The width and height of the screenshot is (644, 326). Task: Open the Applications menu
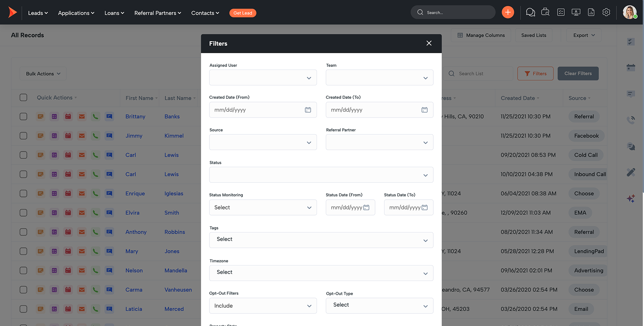point(76,13)
